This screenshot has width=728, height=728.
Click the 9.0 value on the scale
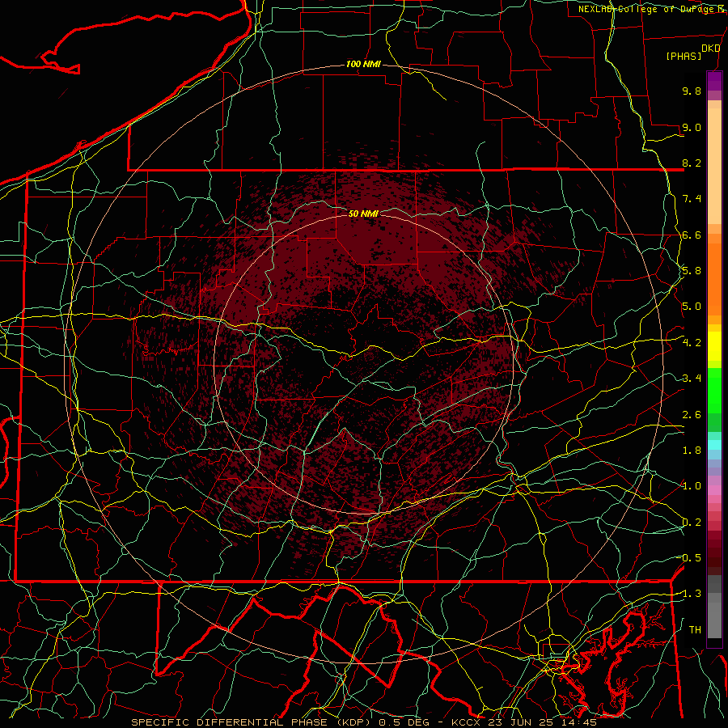(692, 127)
